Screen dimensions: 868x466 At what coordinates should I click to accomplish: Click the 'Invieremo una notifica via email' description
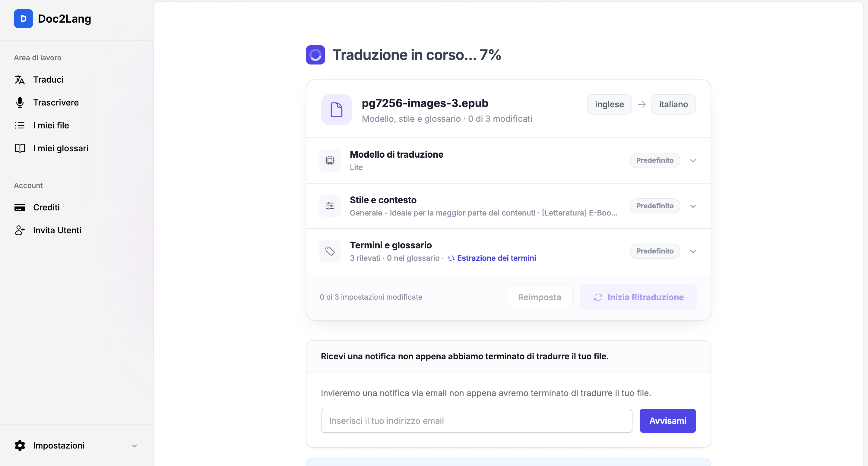[486, 393]
